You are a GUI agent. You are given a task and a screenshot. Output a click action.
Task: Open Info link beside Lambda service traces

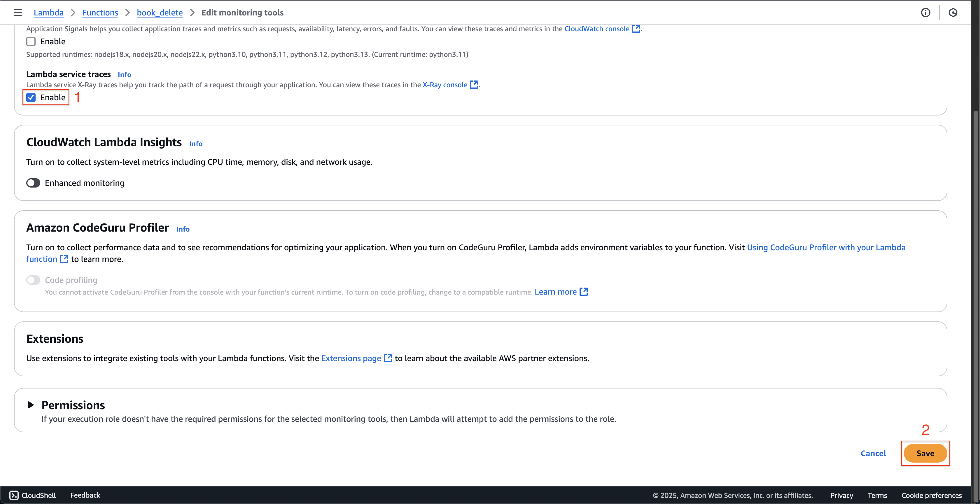tap(125, 75)
